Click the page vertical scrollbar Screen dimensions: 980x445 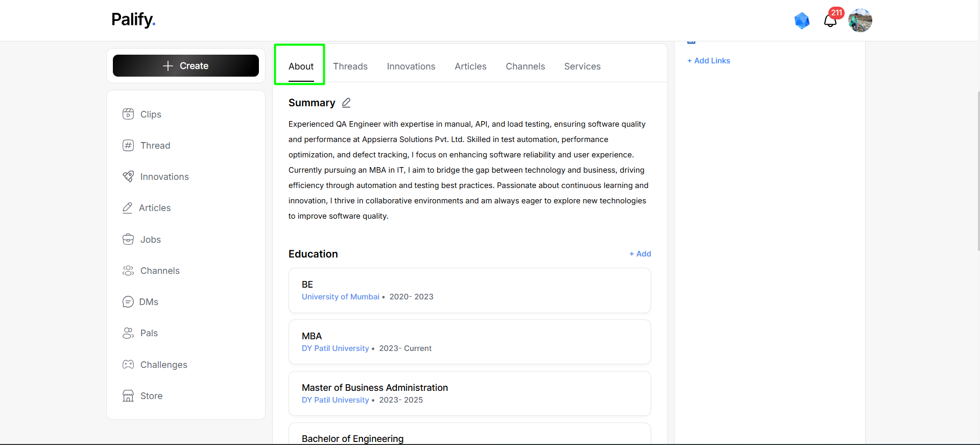click(x=978, y=171)
